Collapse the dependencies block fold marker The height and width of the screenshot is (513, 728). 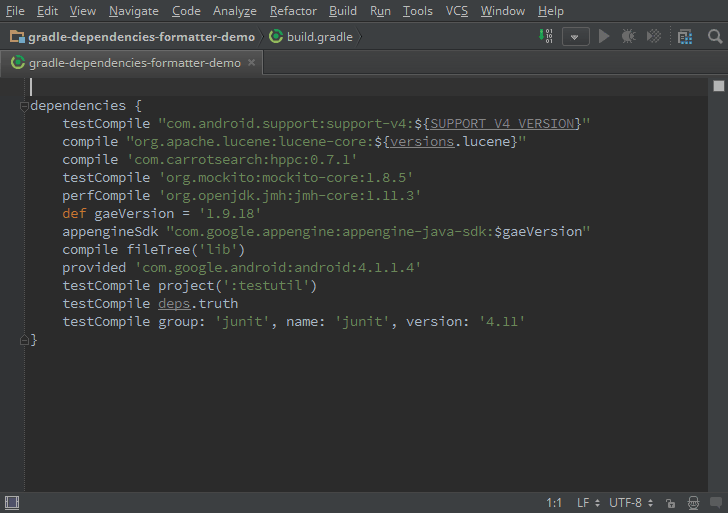pyautogui.click(x=24, y=107)
